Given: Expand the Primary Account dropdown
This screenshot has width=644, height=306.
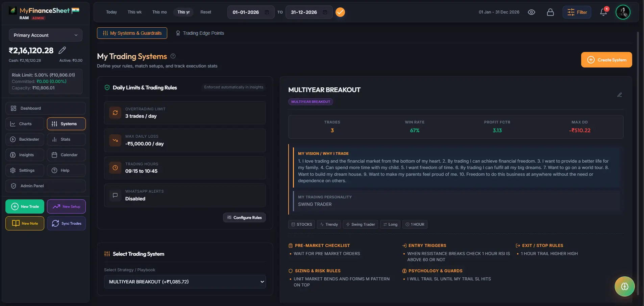Looking at the screenshot, I should tap(46, 35).
